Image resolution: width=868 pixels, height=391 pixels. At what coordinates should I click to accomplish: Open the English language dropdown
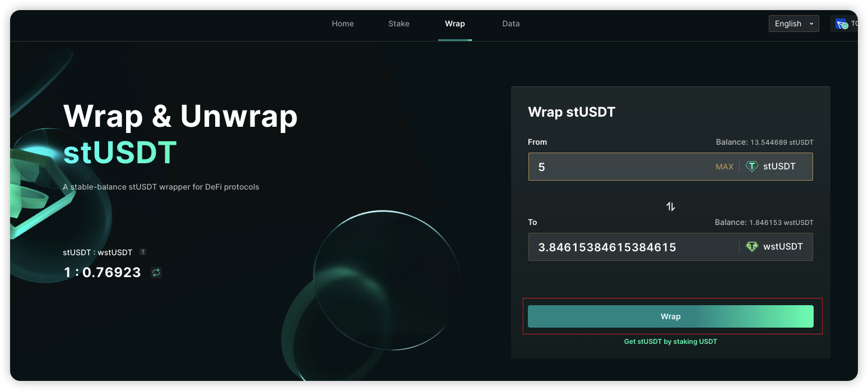click(793, 24)
